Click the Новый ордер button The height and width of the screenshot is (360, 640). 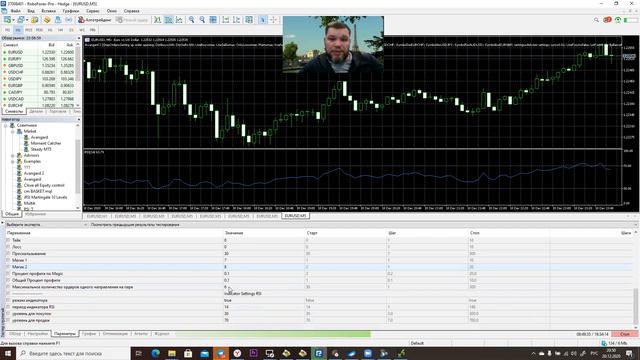(132, 20)
